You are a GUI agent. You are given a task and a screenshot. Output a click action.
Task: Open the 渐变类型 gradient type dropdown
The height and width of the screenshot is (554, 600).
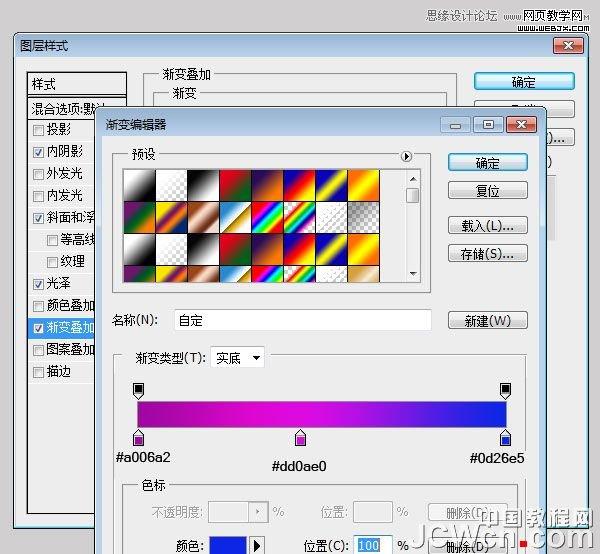[x=237, y=358]
